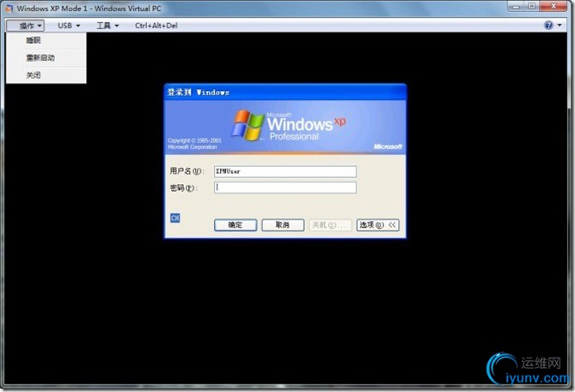Click the blue help question mark icon

pos(548,25)
